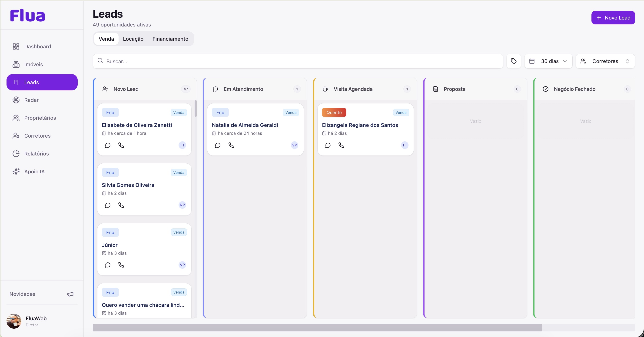Open chat for Natalia de Almeida Geraldi
This screenshot has height=337, width=644.
(x=218, y=145)
